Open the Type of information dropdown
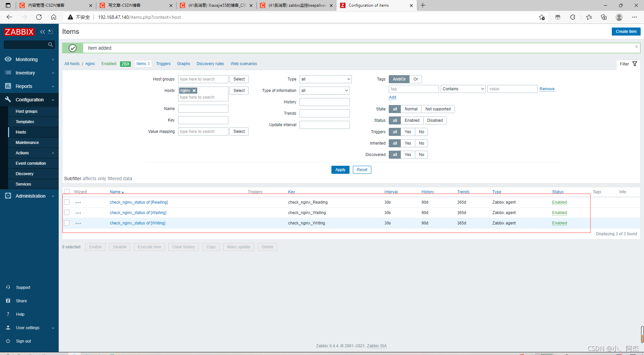644x355 pixels. point(324,91)
